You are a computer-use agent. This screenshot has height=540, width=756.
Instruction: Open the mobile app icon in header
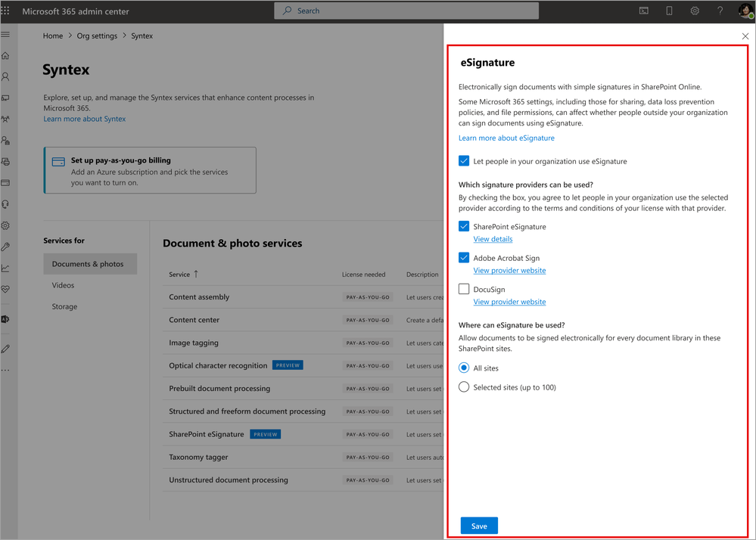tap(669, 11)
